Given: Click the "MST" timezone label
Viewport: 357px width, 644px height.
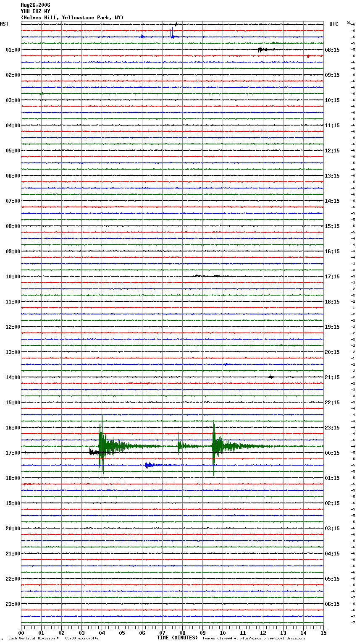Looking at the screenshot, I should click(x=4, y=24).
